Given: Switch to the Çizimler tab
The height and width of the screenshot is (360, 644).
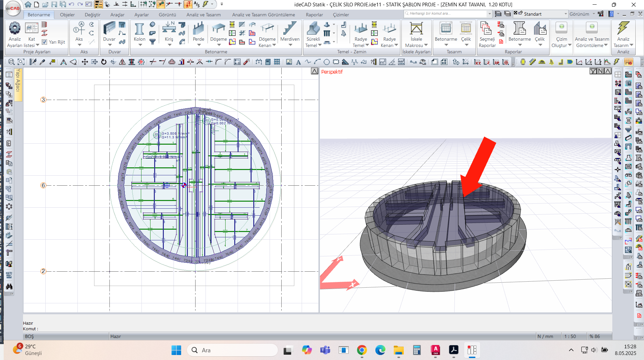Looking at the screenshot, I should pyautogui.click(x=341, y=15).
